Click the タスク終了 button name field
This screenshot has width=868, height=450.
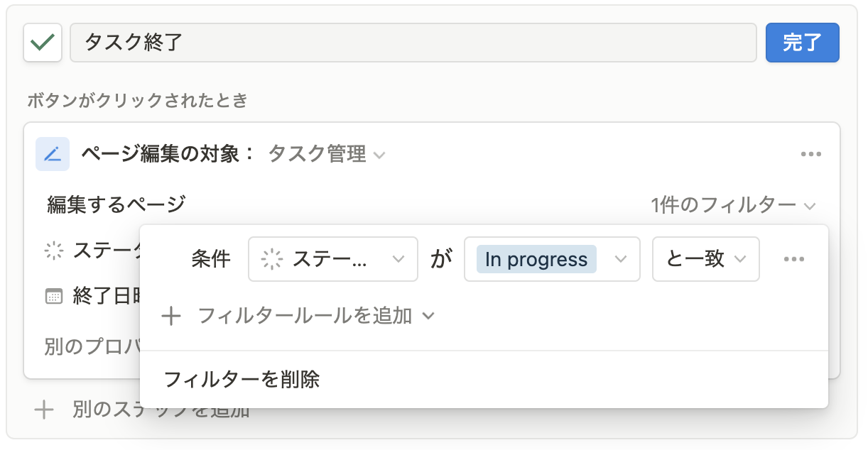413,43
